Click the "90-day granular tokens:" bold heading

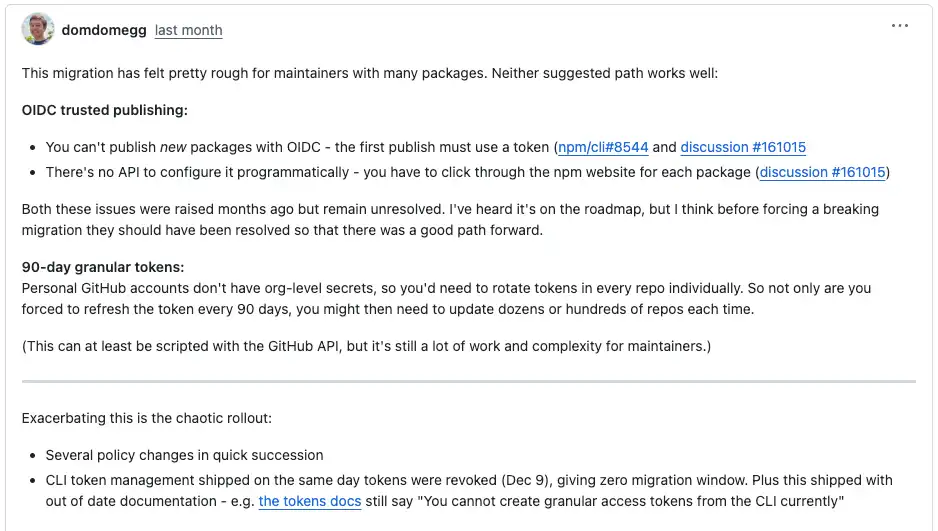coord(103,267)
